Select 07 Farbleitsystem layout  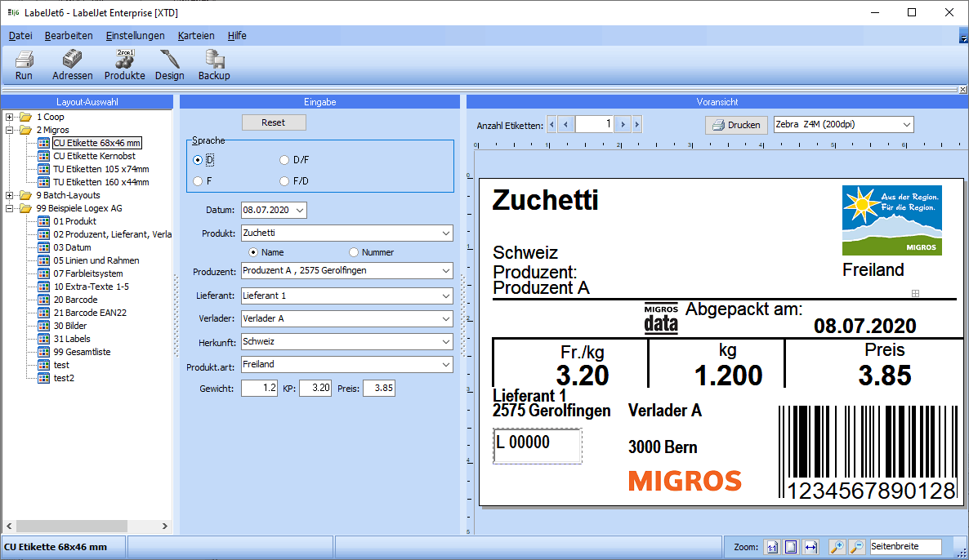tap(87, 273)
